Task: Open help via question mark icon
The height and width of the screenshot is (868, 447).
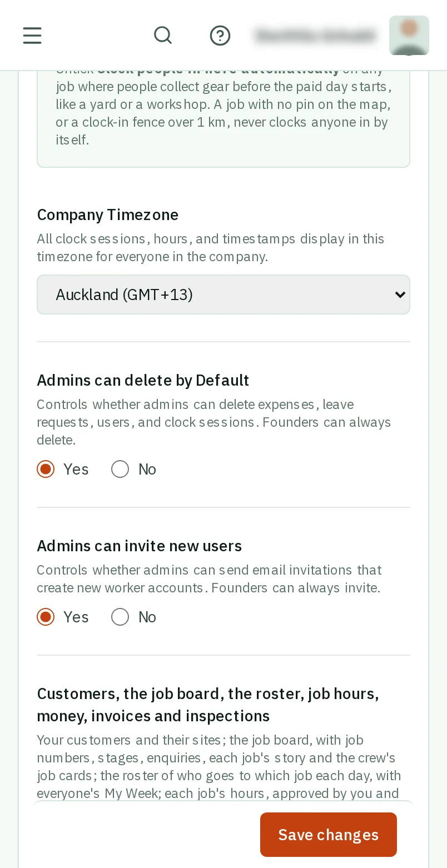Action: click(220, 36)
